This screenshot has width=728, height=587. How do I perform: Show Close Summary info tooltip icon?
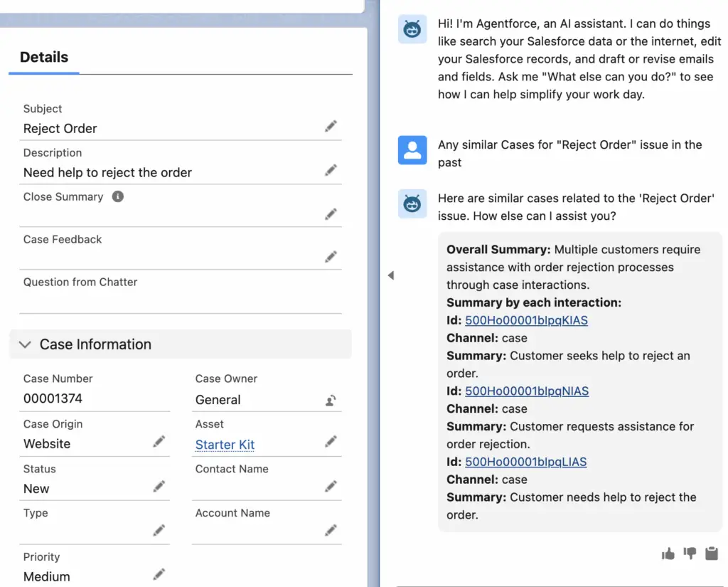click(x=118, y=196)
